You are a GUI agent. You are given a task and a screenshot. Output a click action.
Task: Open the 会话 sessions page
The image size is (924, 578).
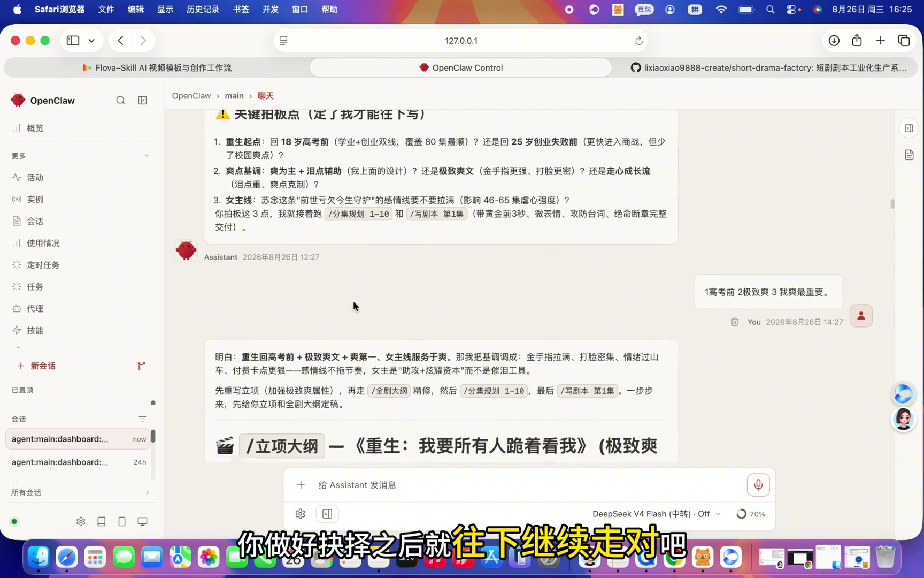pyautogui.click(x=80, y=221)
